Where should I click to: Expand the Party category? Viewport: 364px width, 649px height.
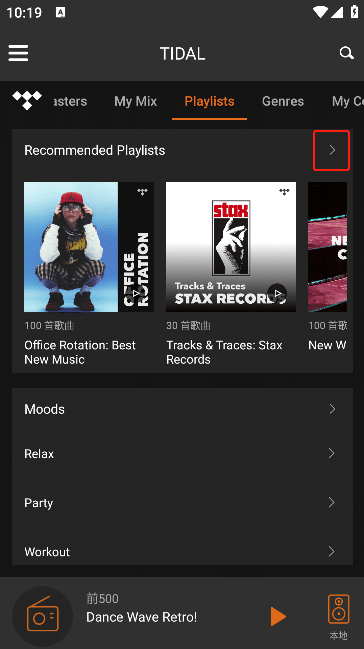[x=182, y=502]
